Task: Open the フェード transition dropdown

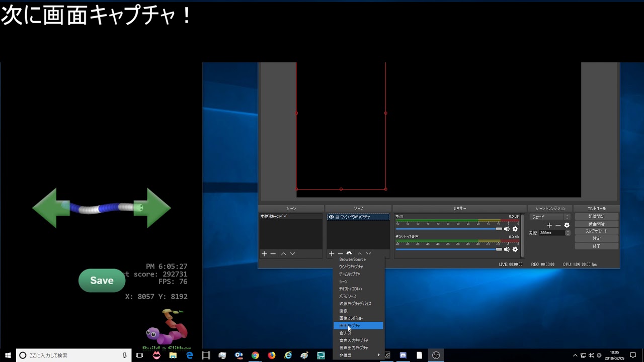Action: tap(550, 217)
